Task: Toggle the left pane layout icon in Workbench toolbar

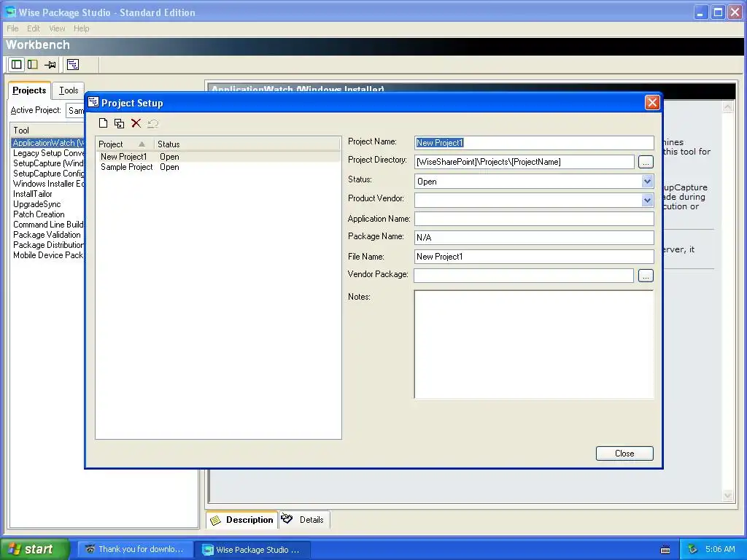Action: coord(17,64)
